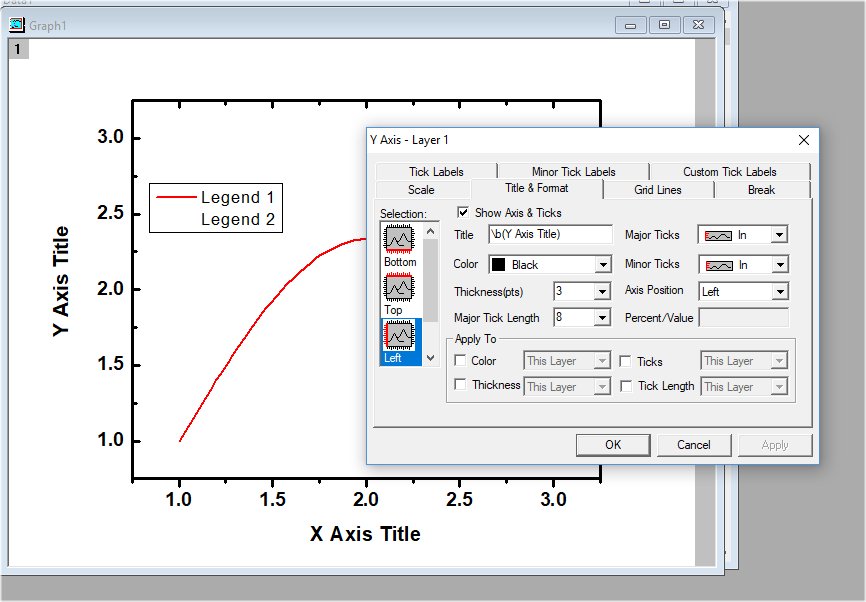Close the Y Axis - Layer 1 dialog
This screenshot has height=602, width=866.
pos(804,140)
